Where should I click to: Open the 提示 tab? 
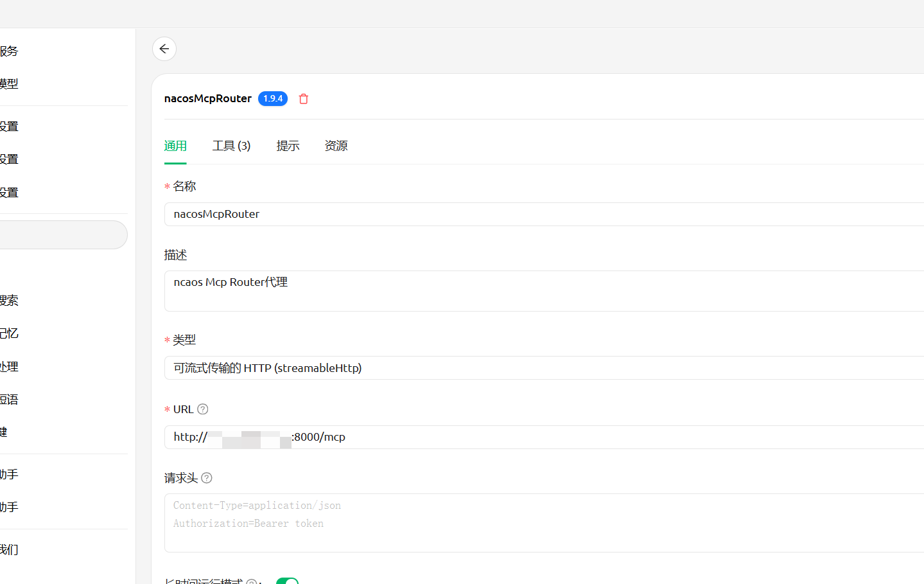[x=288, y=146]
